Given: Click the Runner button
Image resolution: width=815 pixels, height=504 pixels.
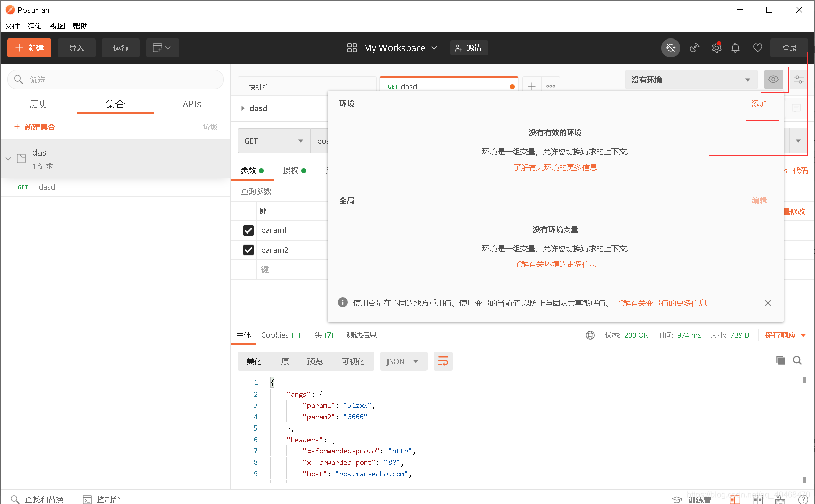Looking at the screenshot, I should 121,48.
